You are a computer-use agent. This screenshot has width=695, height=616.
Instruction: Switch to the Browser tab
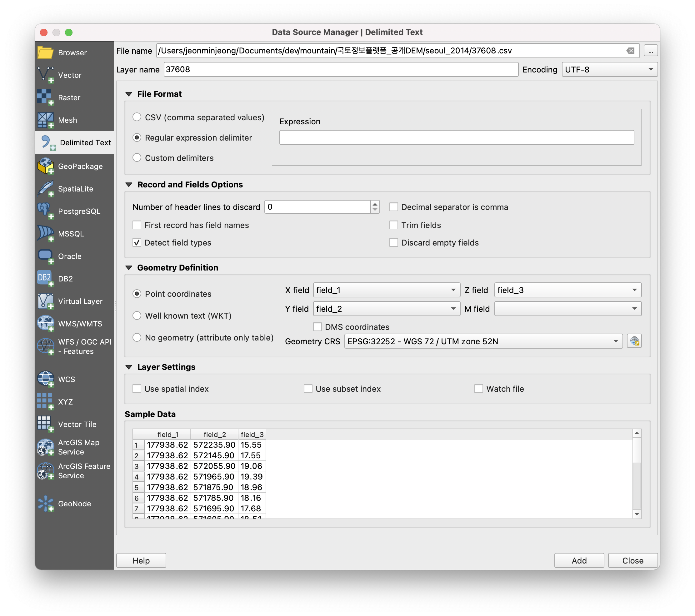click(x=72, y=53)
